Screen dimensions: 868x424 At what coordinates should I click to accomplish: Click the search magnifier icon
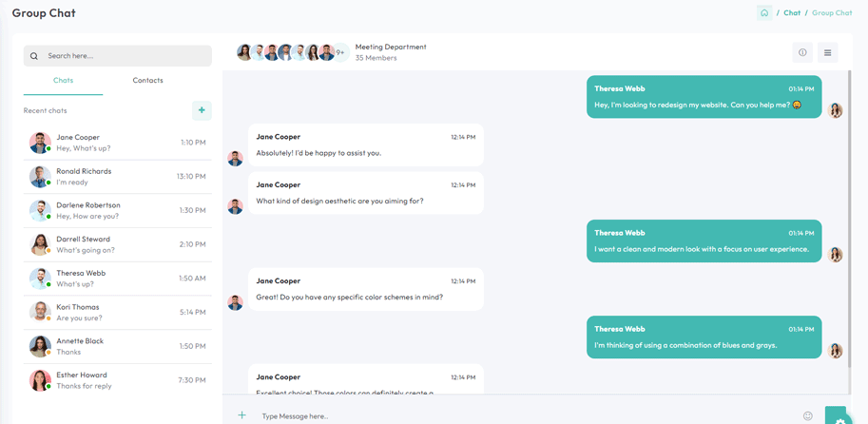34,56
